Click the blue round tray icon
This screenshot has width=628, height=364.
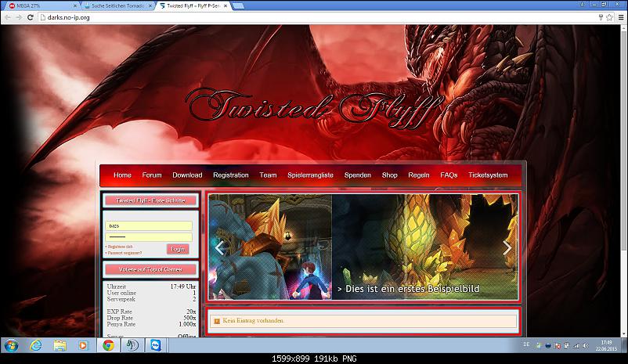coord(548,345)
